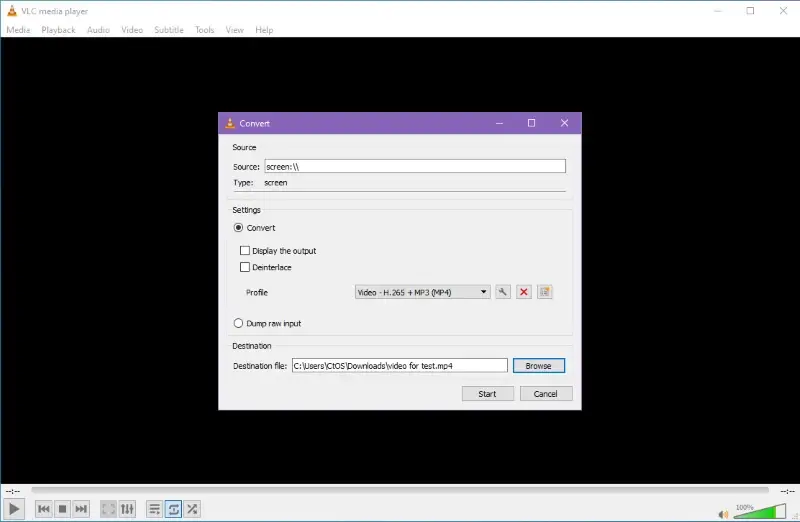This screenshot has width=800, height=522.
Task: Close the Convert dialog
Action: [564, 123]
